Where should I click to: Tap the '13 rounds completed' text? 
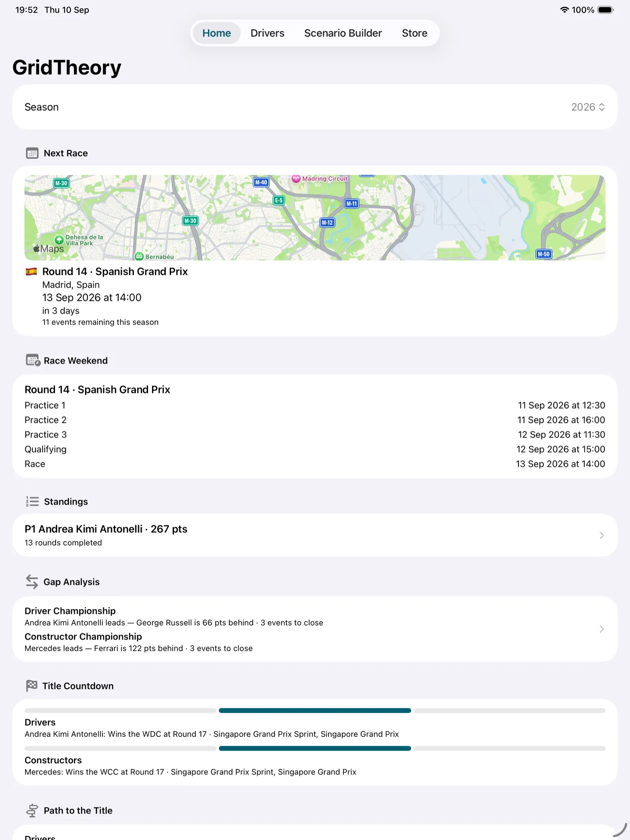[63, 543]
